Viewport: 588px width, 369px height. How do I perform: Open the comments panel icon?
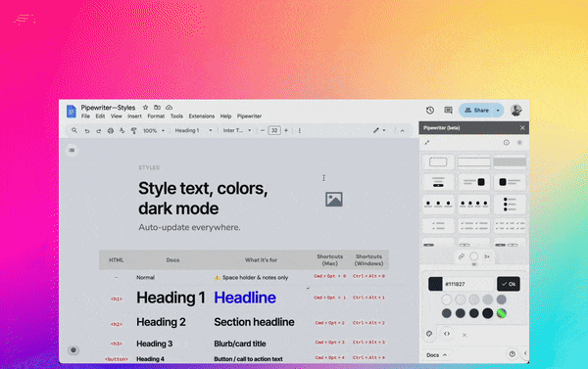coord(448,111)
